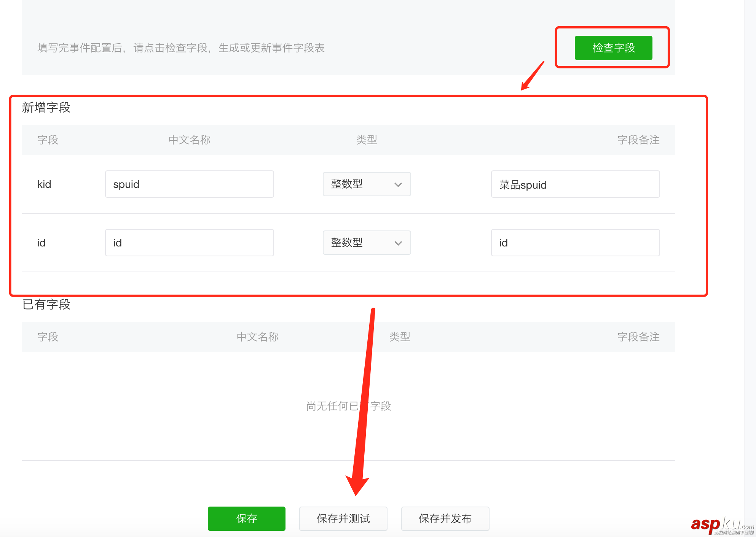This screenshot has height=537, width=756.
Task: Click the chevron arrow in id row dropdown
Action: [x=398, y=243]
